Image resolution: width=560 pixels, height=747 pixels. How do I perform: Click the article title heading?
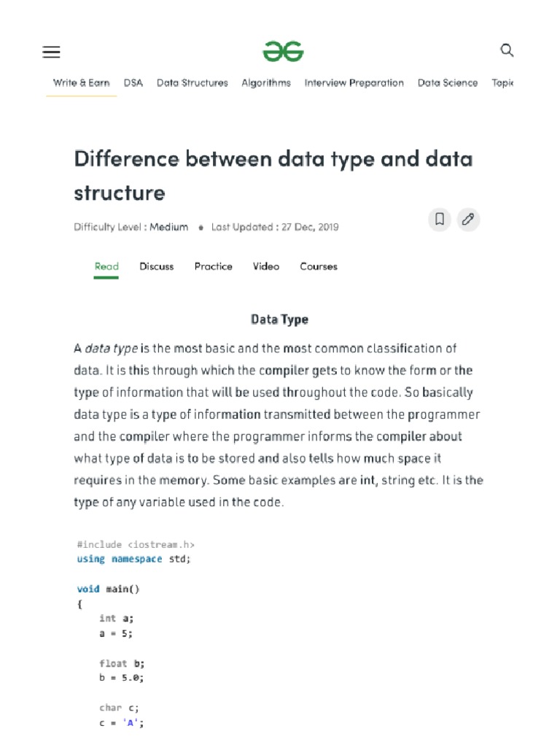[273, 175]
